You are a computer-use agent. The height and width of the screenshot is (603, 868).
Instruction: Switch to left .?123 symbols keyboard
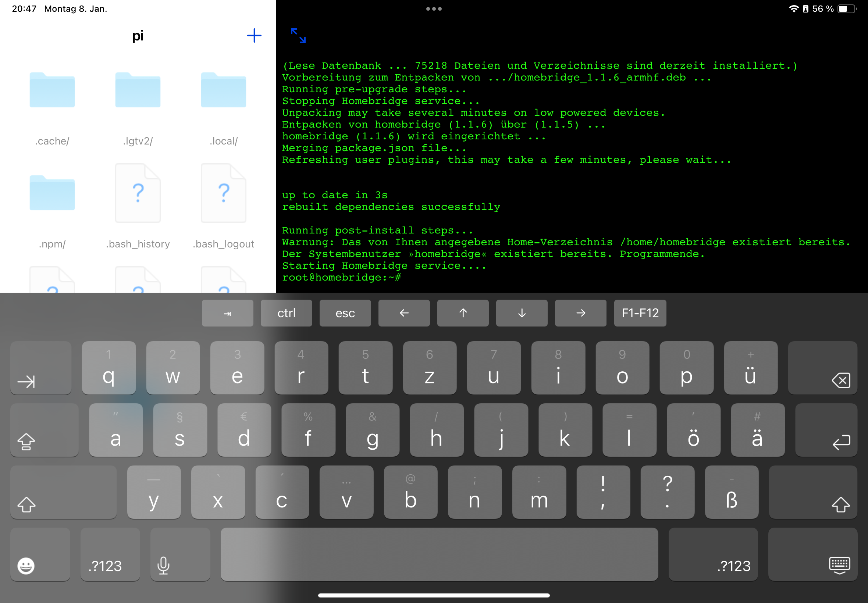click(x=105, y=565)
